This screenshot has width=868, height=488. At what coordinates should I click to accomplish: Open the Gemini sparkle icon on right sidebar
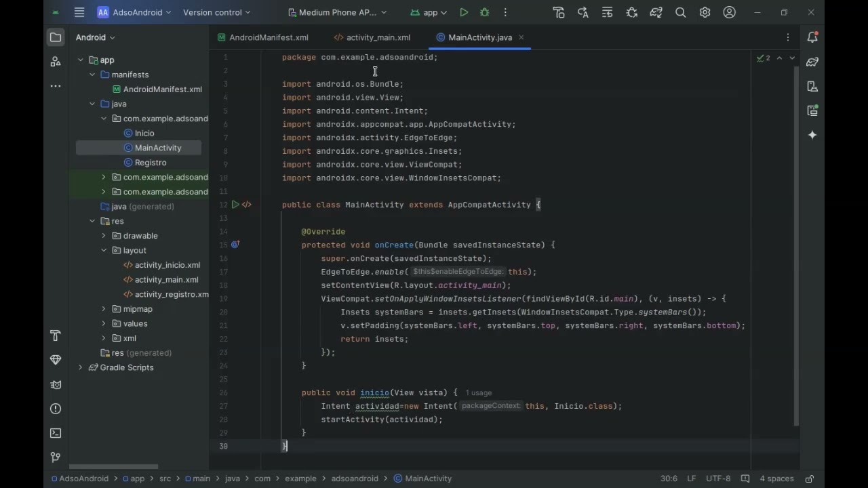812,135
